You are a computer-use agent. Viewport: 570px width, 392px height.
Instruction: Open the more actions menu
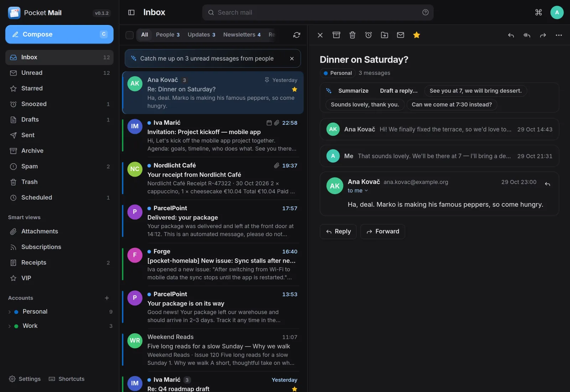[559, 35]
